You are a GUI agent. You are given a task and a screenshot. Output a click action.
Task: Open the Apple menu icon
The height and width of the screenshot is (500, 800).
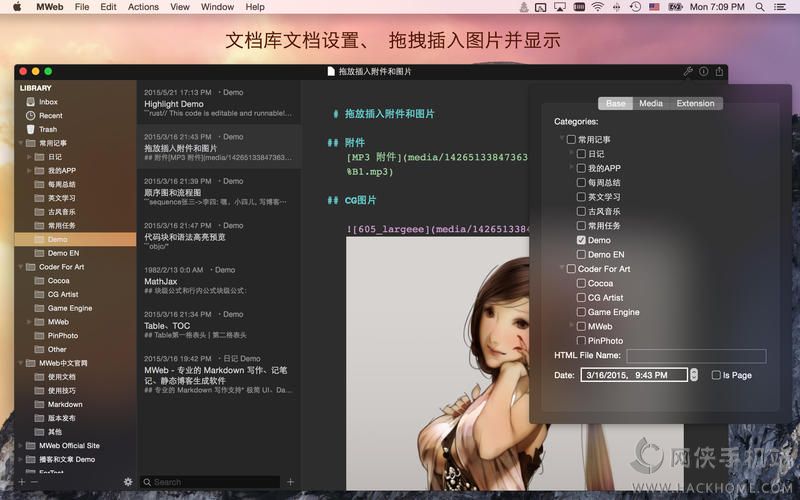(17, 7)
